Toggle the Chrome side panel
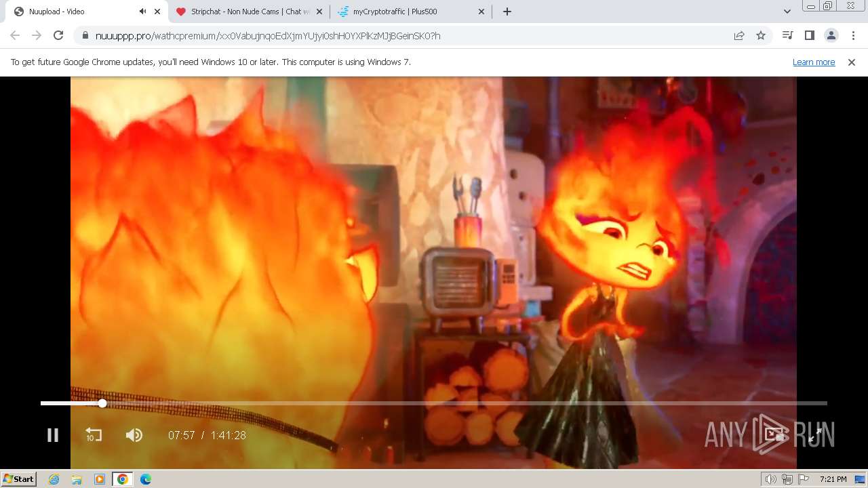 click(x=809, y=35)
